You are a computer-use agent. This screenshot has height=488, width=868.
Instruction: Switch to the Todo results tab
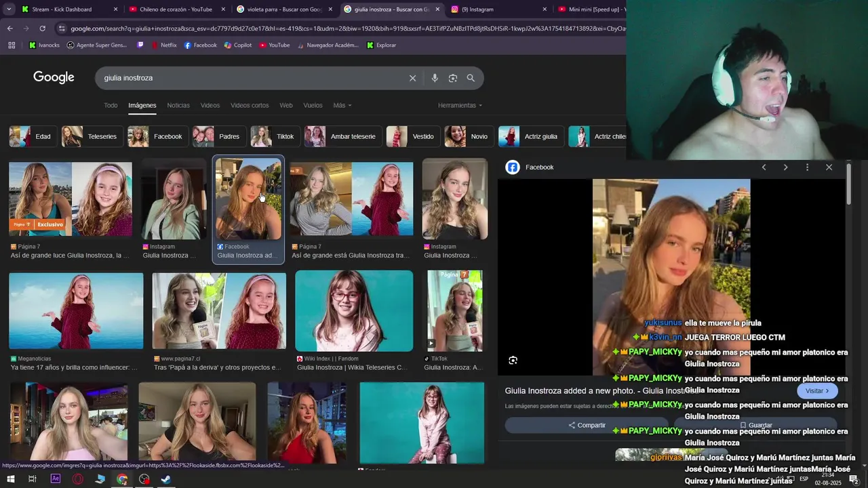(111, 105)
